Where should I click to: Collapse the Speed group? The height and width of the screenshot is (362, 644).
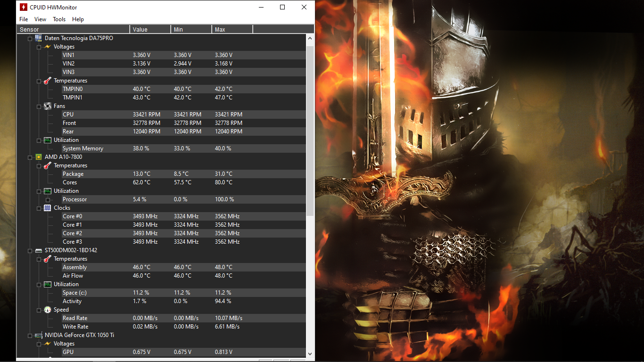tap(39, 310)
